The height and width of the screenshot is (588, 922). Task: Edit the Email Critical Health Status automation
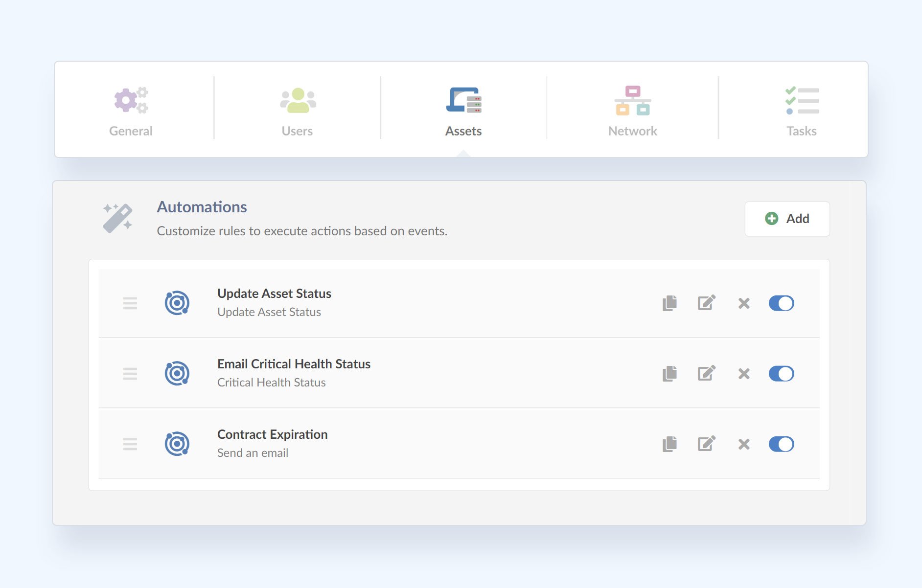click(706, 374)
